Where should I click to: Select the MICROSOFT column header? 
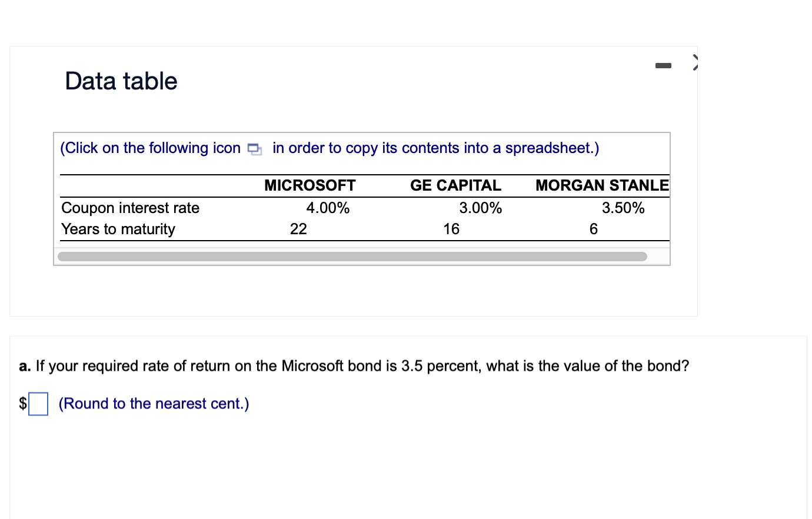310,185
